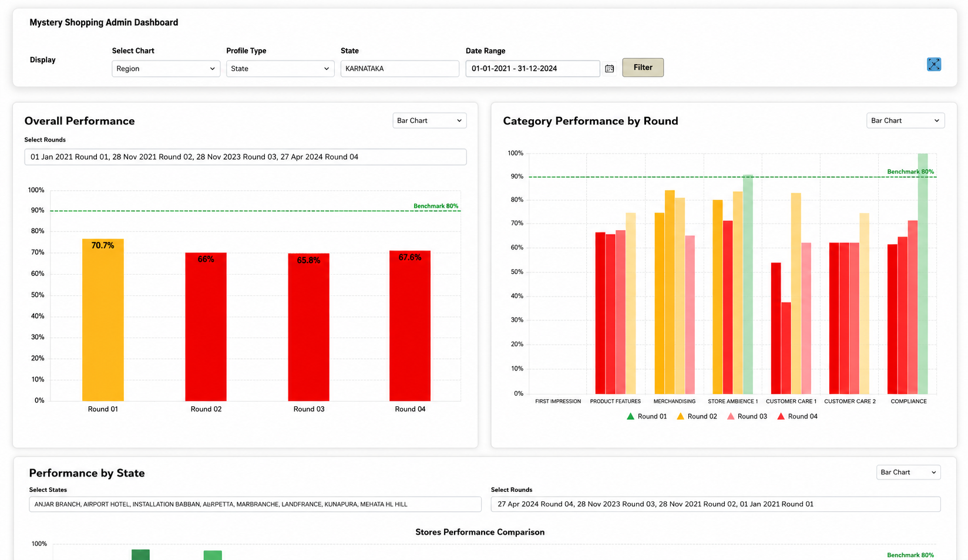Toggle Round 02 orange triangle legend marker
Image resolution: width=968 pixels, height=560 pixels.
coord(680,416)
